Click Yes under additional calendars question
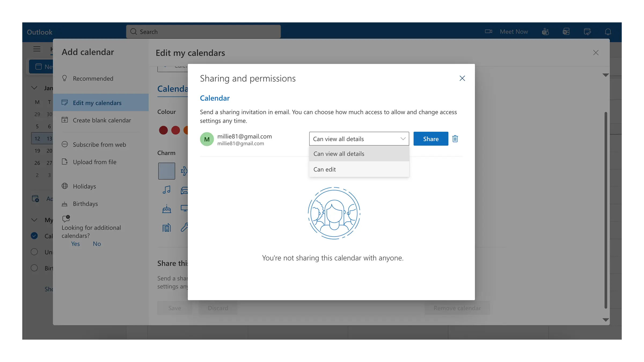The image size is (644, 362). coord(75,244)
